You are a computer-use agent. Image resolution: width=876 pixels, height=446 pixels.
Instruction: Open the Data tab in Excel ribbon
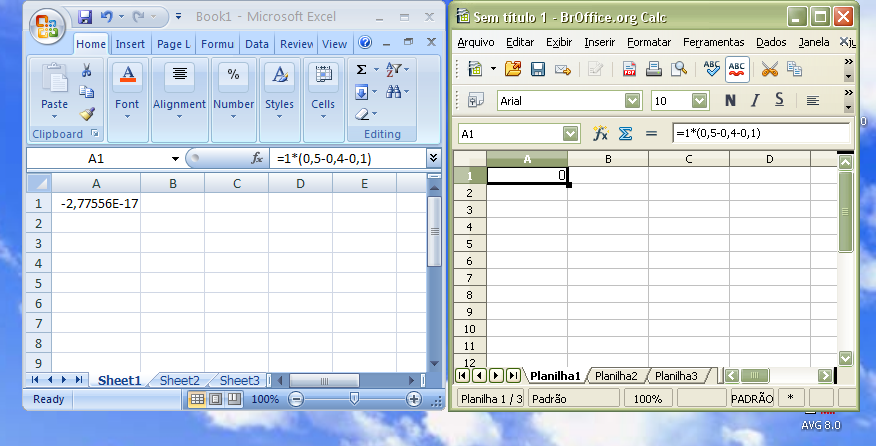point(257,44)
